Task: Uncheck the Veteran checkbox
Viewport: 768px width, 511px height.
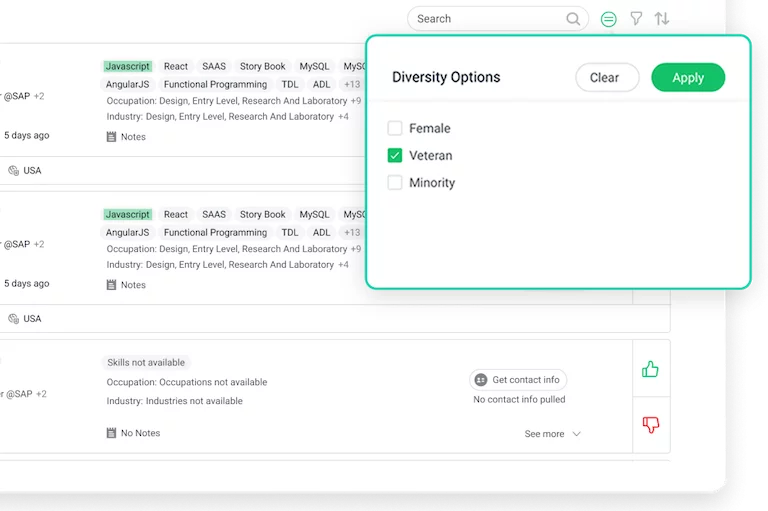Action: 395,156
